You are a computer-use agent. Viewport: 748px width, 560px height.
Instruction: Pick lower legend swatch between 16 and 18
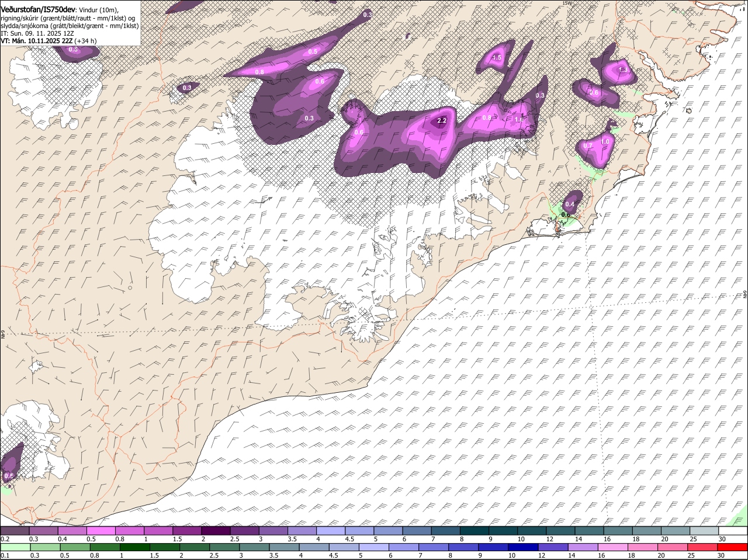[613, 547]
